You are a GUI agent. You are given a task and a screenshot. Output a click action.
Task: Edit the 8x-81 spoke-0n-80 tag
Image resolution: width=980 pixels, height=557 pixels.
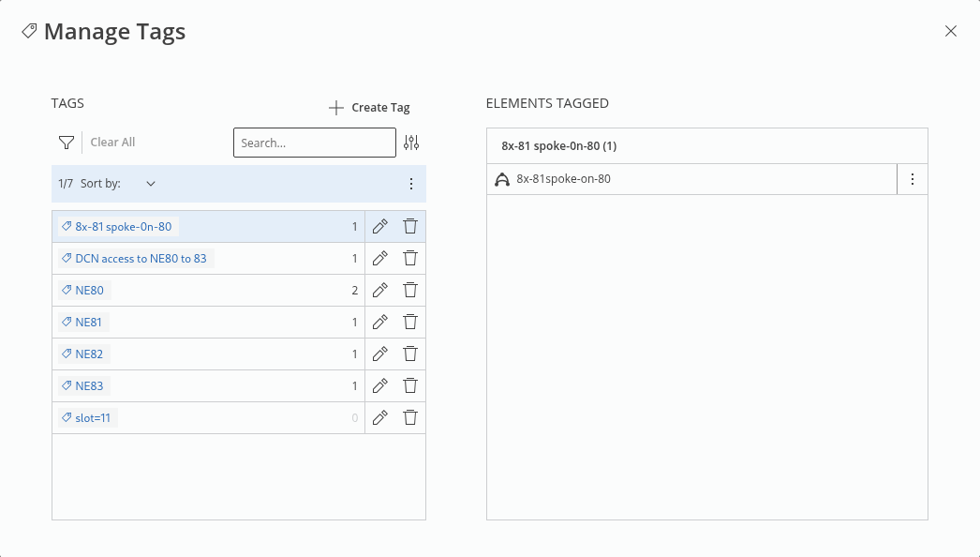coord(379,227)
